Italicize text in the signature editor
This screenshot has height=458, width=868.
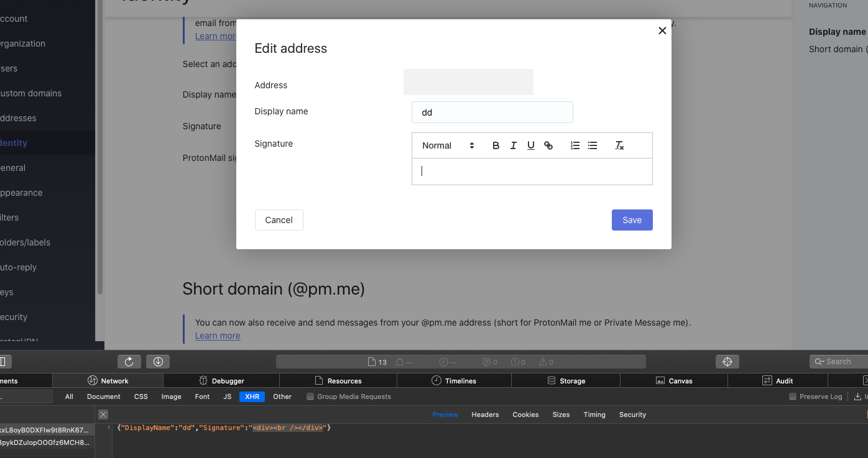coord(513,145)
